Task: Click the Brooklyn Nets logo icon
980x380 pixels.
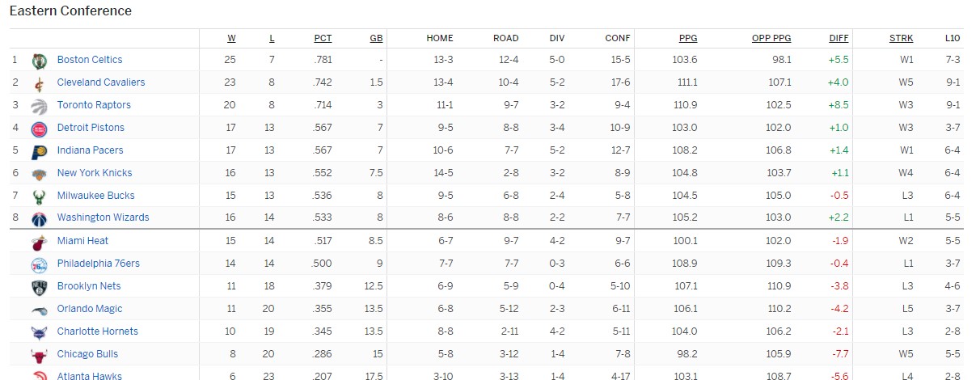Action: click(x=39, y=286)
